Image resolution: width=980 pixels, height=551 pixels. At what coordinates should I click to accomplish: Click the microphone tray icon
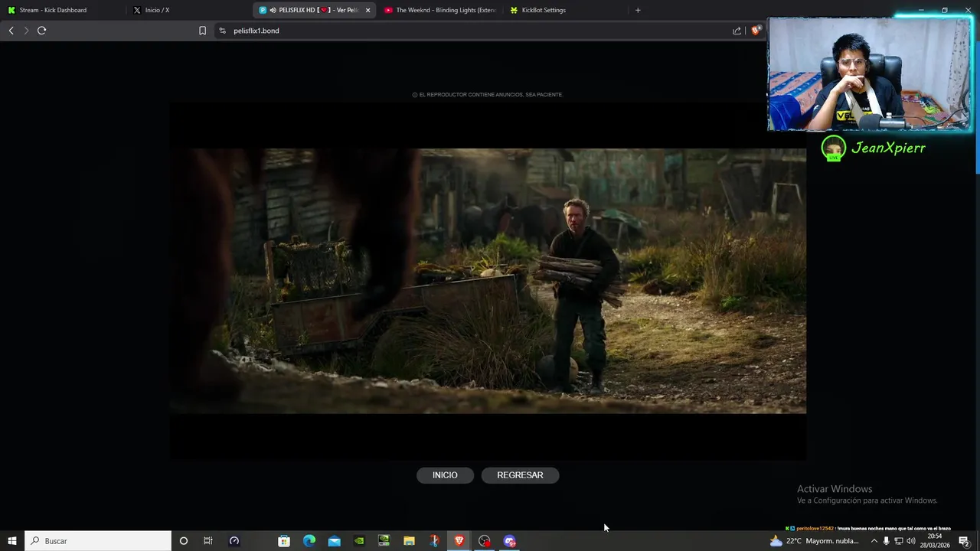[x=887, y=541]
